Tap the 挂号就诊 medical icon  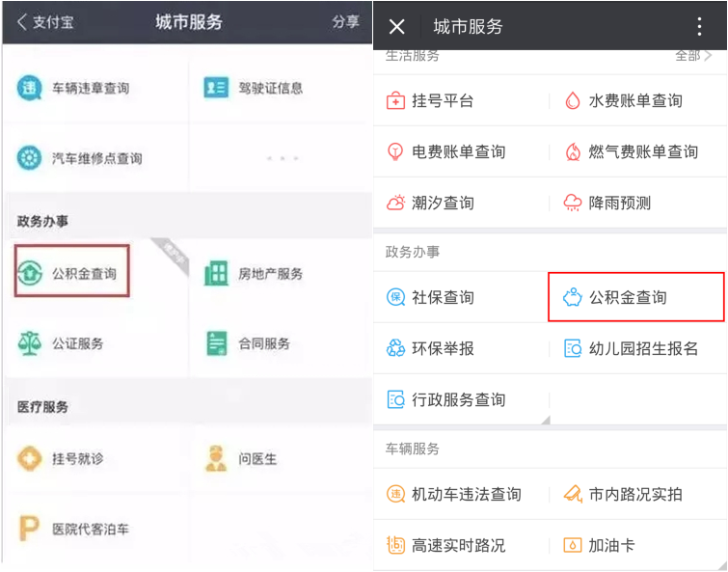click(x=30, y=459)
